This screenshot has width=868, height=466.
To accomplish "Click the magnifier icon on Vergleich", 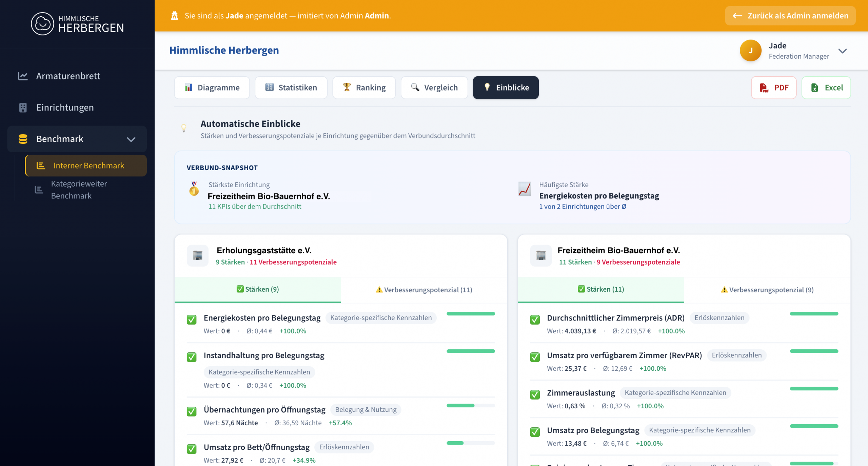I will tap(415, 87).
